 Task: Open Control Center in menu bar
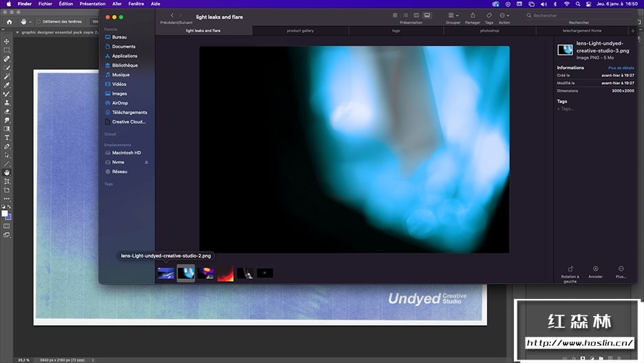[588, 3]
